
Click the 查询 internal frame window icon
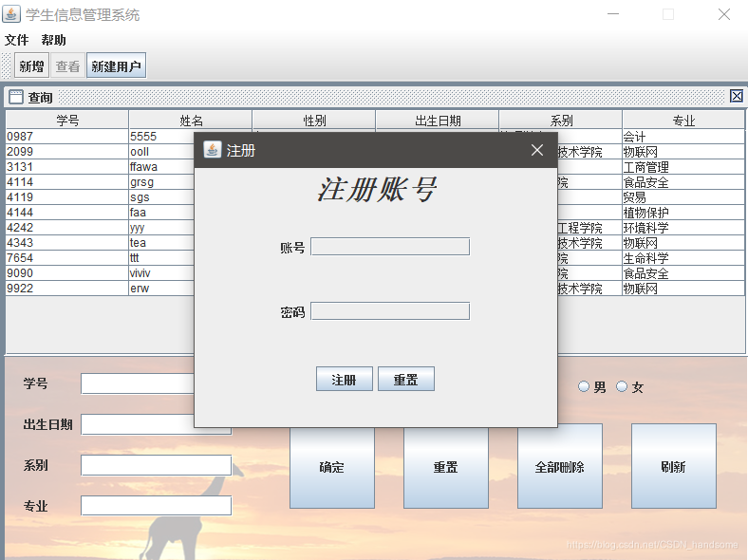[x=16, y=97]
